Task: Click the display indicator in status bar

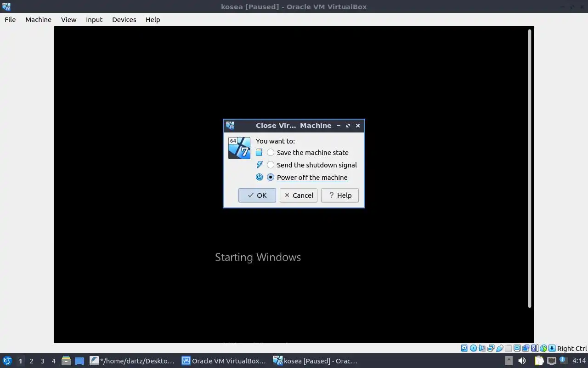Action: click(x=517, y=348)
